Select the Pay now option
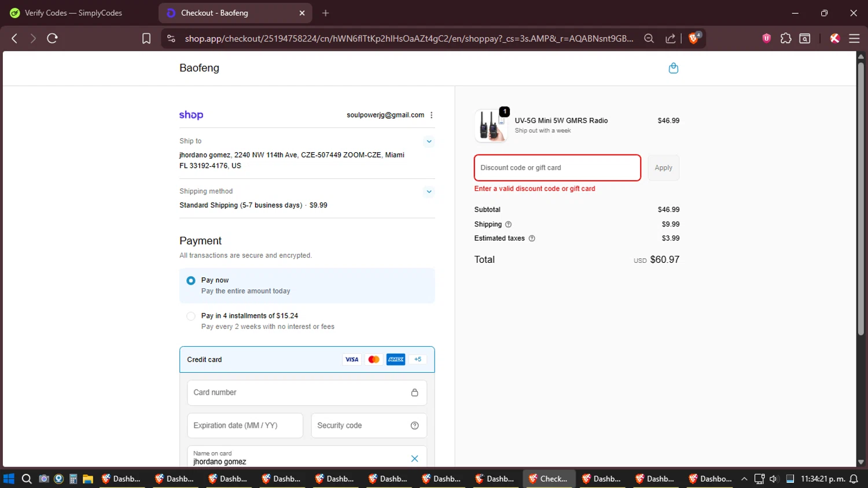868x488 pixels. click(307, 285)
